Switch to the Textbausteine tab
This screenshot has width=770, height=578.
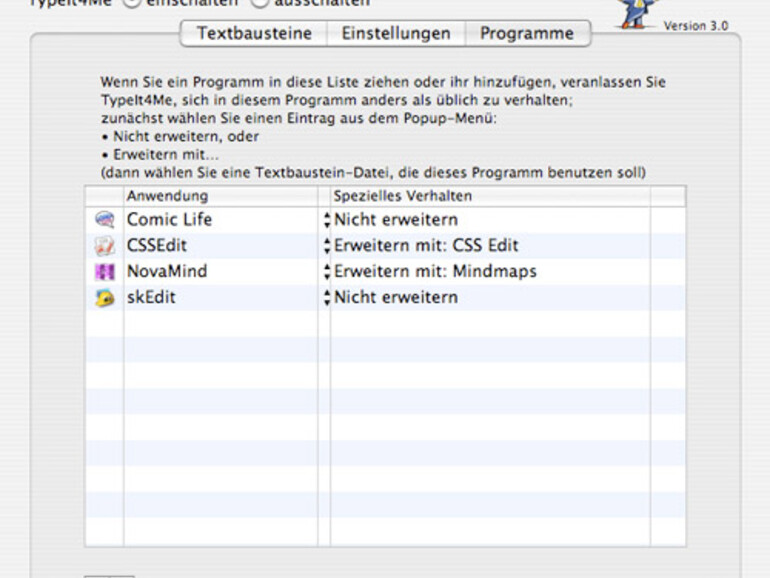(254, 33)
